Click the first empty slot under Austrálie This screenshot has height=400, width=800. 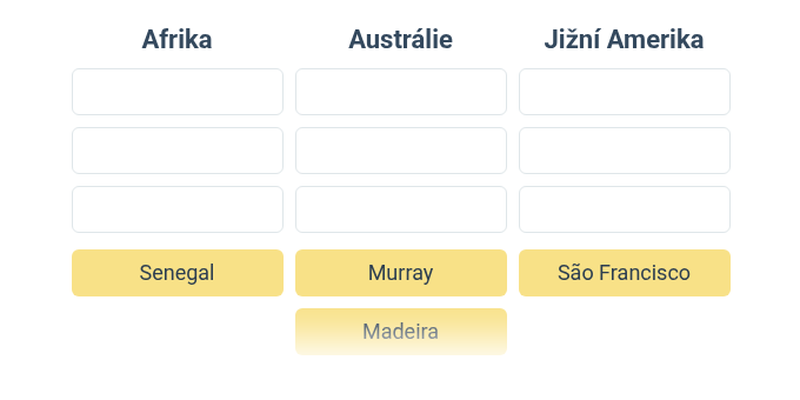click(401, 92)
